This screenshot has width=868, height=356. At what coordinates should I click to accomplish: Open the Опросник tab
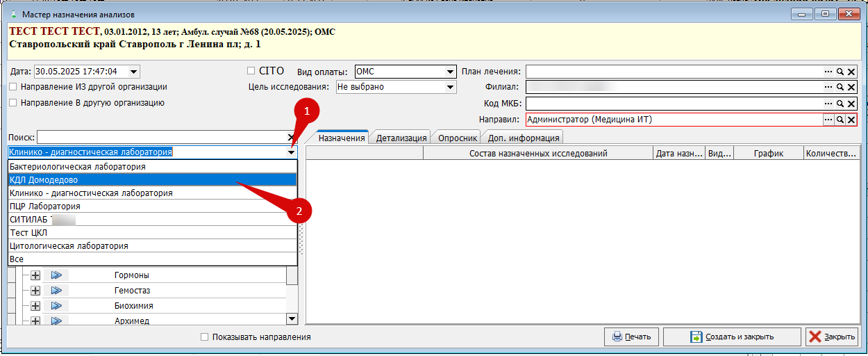point(457,138)
